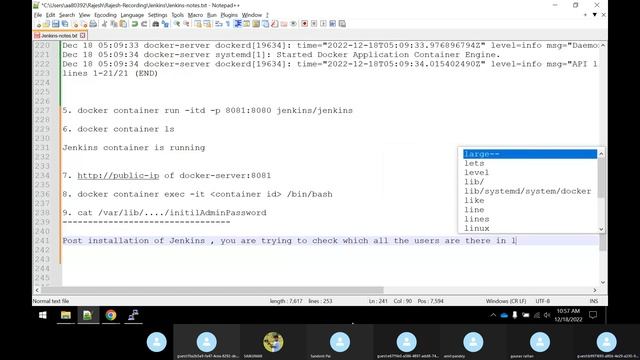640x360 pixels.
Task: Choose 'linux' in autocomplete list
Action: pyautogui.click(x=530, y=228)
